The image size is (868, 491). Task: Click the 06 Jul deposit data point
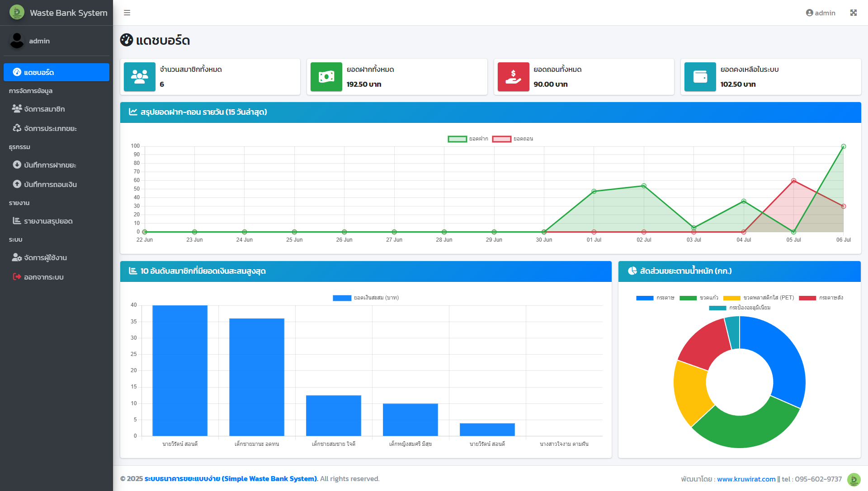click(843, 146)
